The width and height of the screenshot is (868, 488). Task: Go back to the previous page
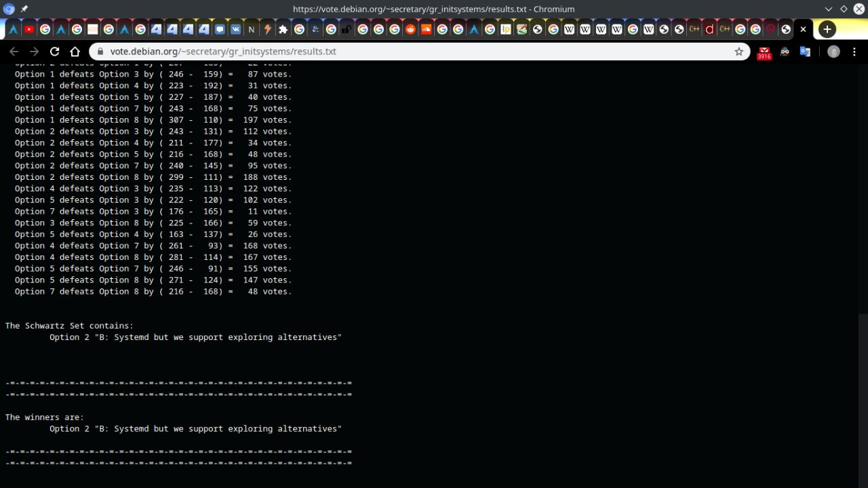click(14, 52)
